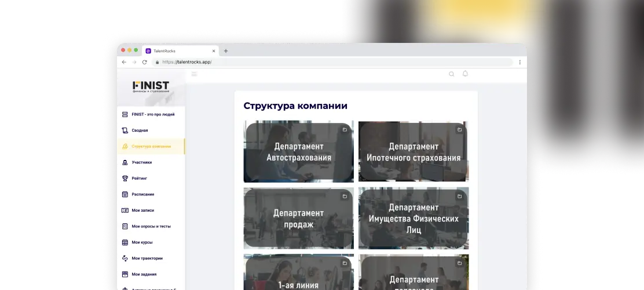Click the Мои траектории path icon
Screen dimensions: 644x290
(x=125, y=258)
